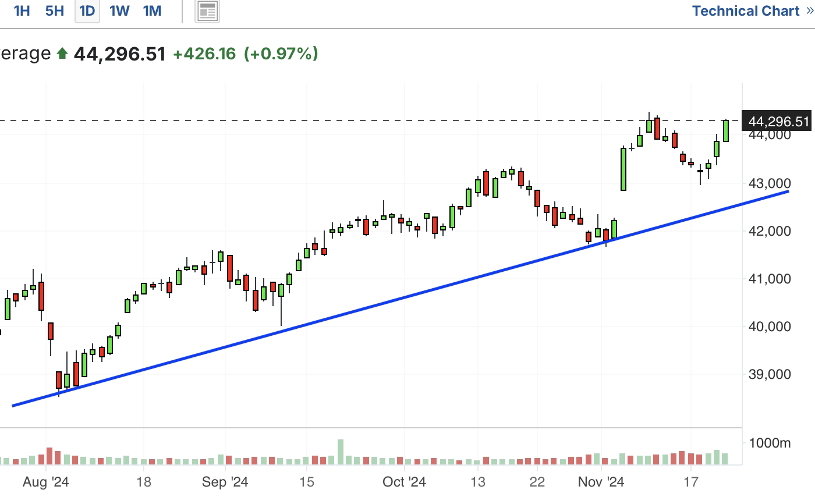Click the 18 date axis label
This screenshot has width=815, height=504.
144,482
